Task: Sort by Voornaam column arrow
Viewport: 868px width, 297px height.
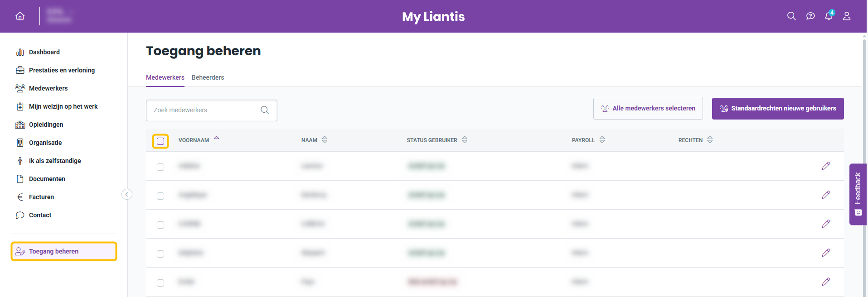Action: pyautogui.click(x=217, y=138)
